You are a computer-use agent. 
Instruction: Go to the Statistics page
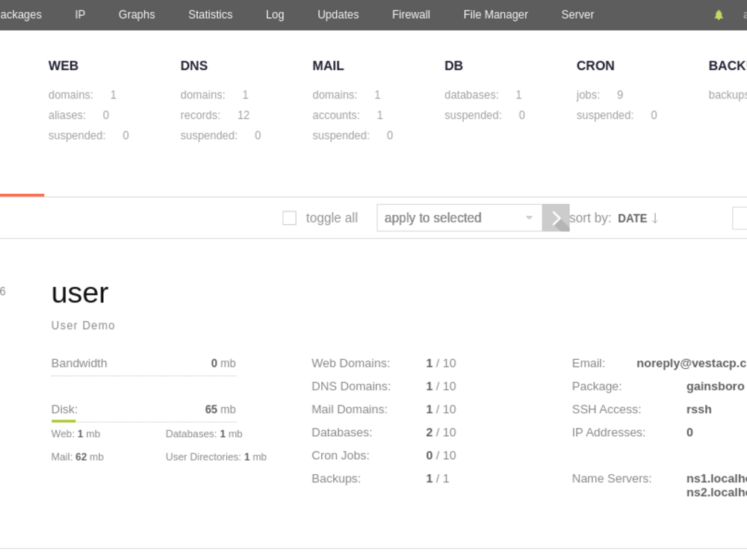tap(210, 14)
